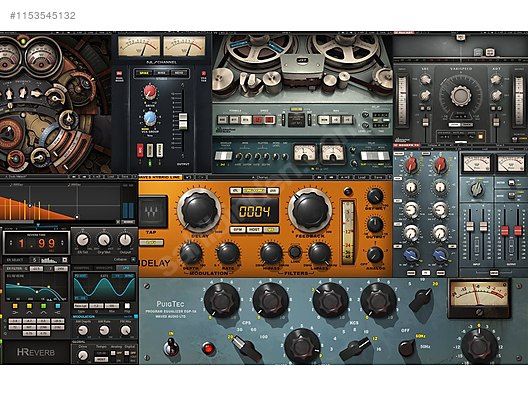Click the large FEEDBACK knob on H-Delay
Image resolution: width=528 pixels, height=396 pixels.
click(x=309, y=210)
